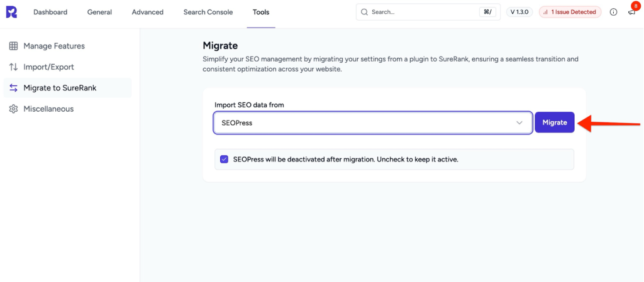Open the Dashboard tab
The width and height of the screenshot is (644, 282).
pyautogui.click(x=50, y=13)
